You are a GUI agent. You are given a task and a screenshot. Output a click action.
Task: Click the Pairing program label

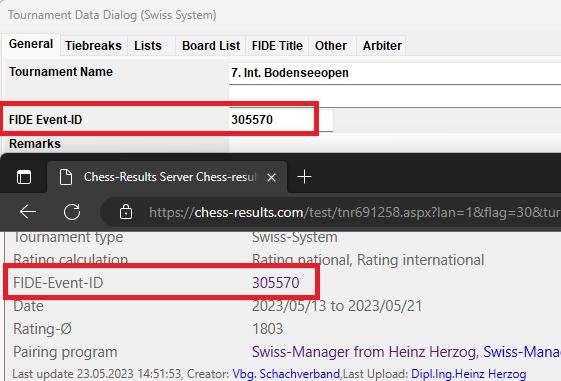(x=65, y=352)
